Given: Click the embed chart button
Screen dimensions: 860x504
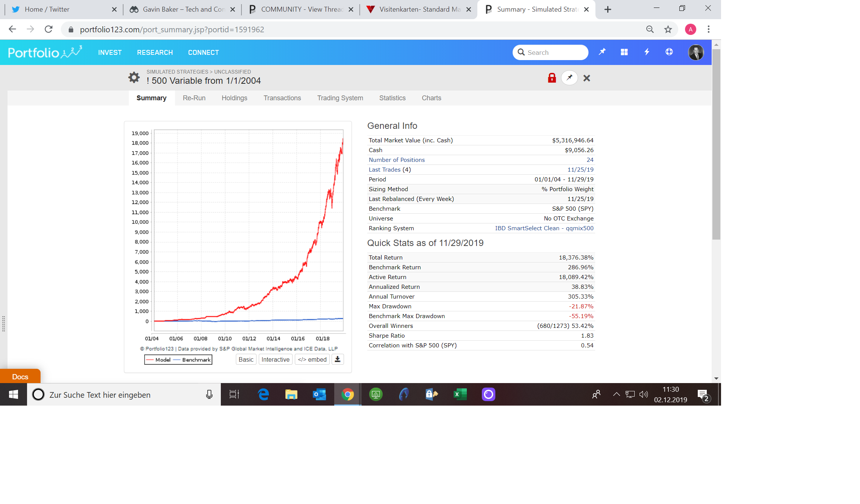Looking at the screenshot, I should [x=312, y=359].
